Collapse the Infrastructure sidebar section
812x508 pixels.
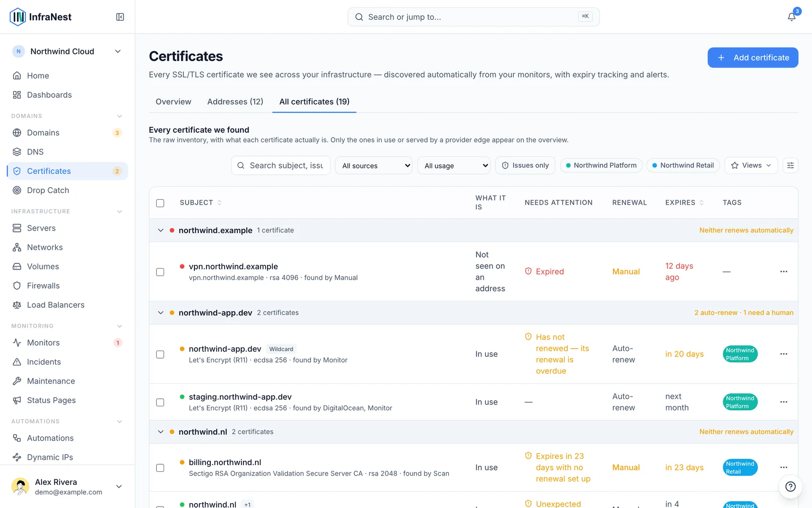pos(119,211)
